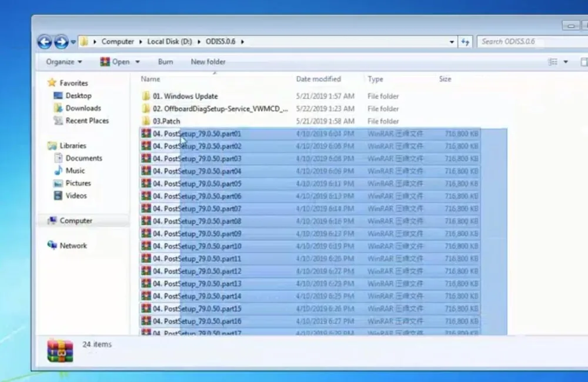Click Burn in the toolbar
The image size is (588, 382).
[x=165, y=62]
